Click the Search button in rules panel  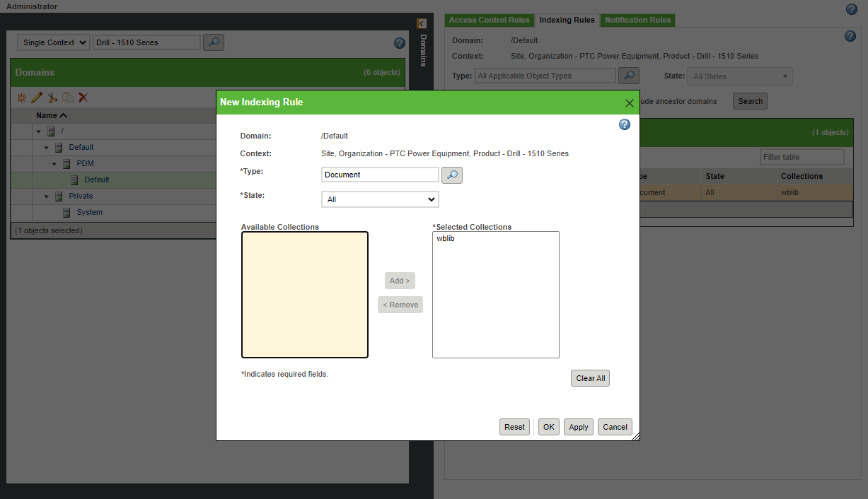tap(750, 101)
